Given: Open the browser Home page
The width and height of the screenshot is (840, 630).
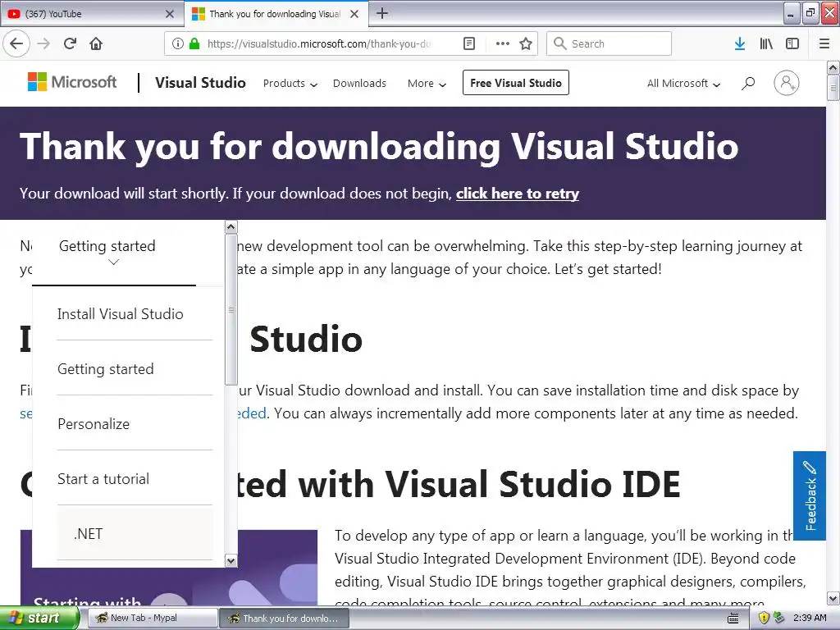Looking at the screenshot, I should (x=96, y=43).
